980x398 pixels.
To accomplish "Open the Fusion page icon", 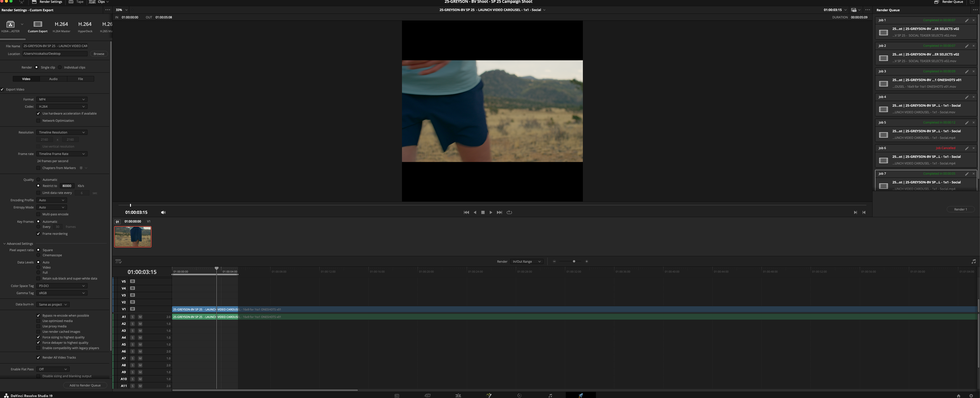I will [489, 395].
